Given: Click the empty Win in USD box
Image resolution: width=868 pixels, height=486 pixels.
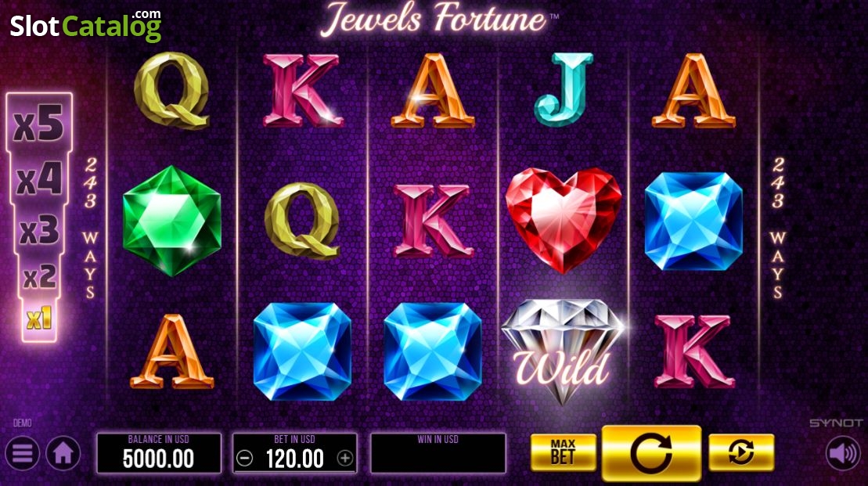Looking at the screenshot, I should click(438, 453).
